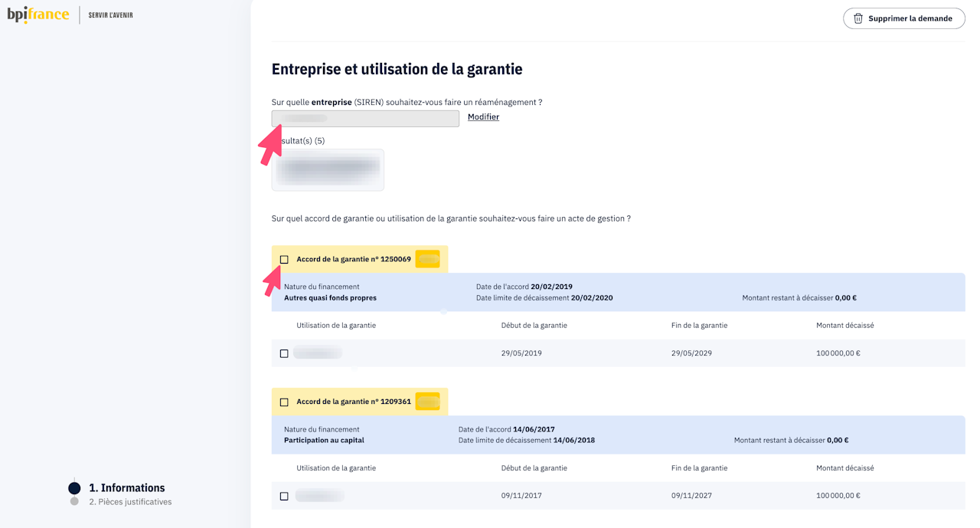Click the bpifrance logo
This screenshot has width=980, height=528.
(38, 15)
